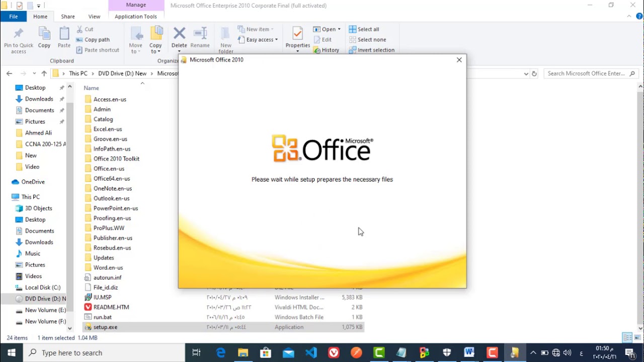Click the Copy icon in ribbon
Image resolution: width=644 pixels, height=362 pixels.
coord(44,34)
